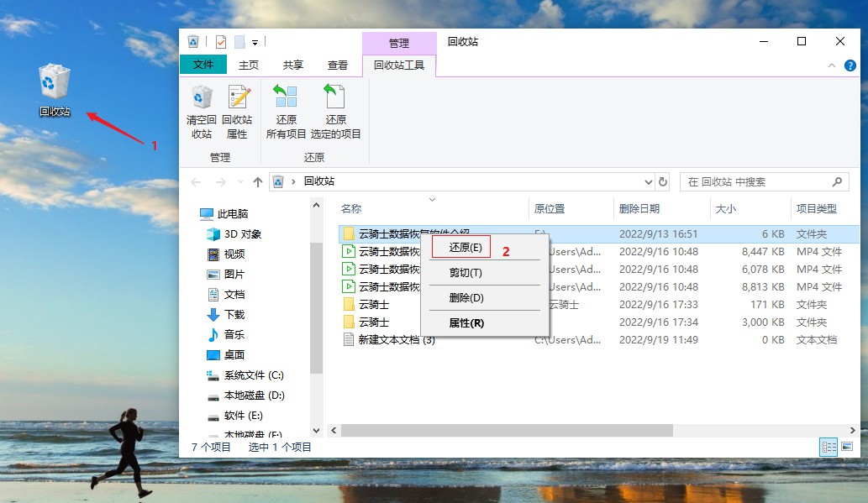
Task: Go up one level using the up arrow
Action: (x=258, y=181)
